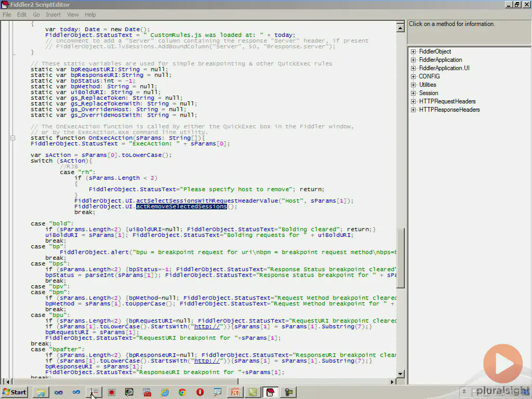
Task: Click the red record-dot icon in the taskbar
Action: click(x=112, y=392)
